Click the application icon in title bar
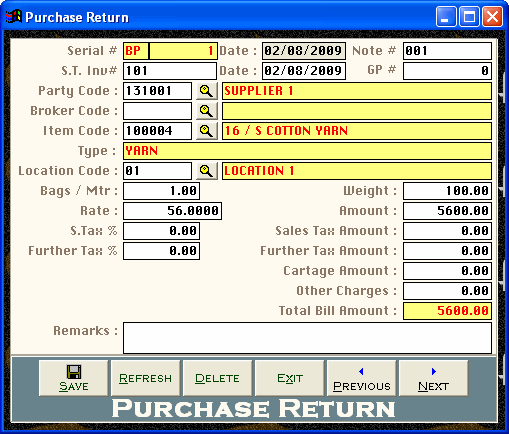Viewport: 509px width, 434px height. coord(14,17)
